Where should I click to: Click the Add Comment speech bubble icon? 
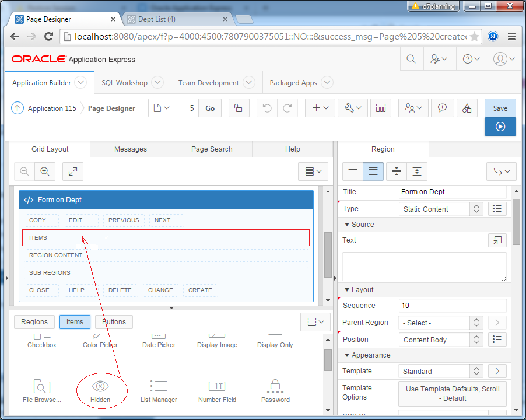click(x=442, y=108)
